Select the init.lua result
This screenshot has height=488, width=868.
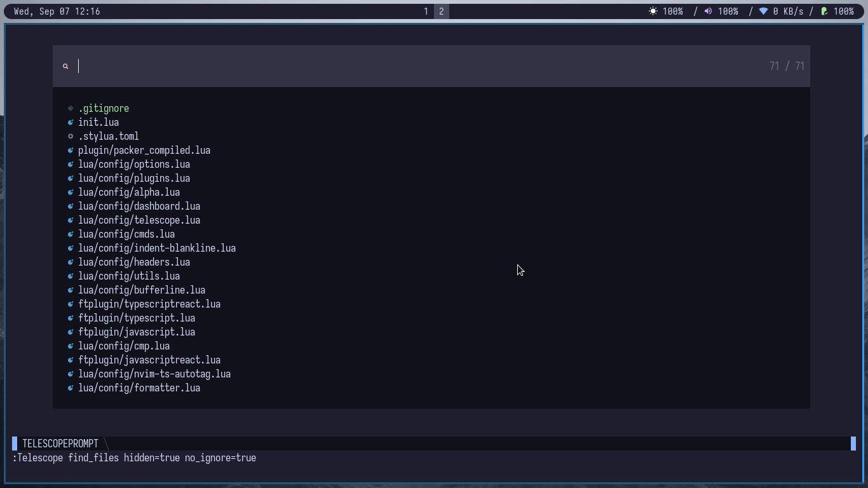[98, 122]
